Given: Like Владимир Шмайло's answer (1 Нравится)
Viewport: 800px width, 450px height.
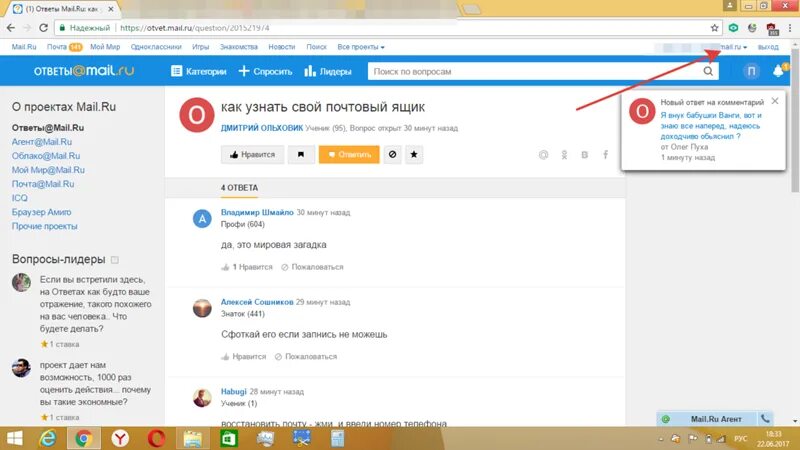Looking at the screenshot, I should point(247,267).
